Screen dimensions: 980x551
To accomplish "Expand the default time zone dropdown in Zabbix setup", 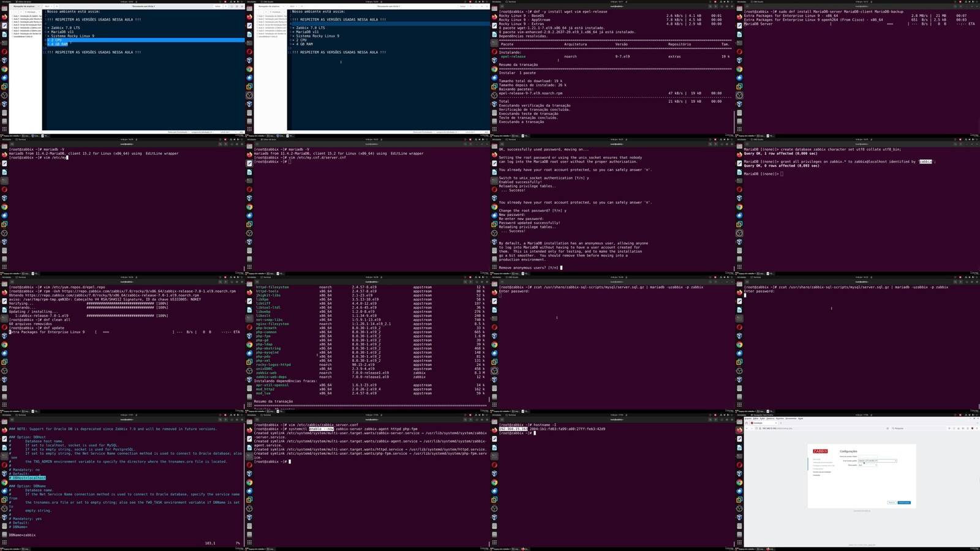I will click(x=877, y=461).
